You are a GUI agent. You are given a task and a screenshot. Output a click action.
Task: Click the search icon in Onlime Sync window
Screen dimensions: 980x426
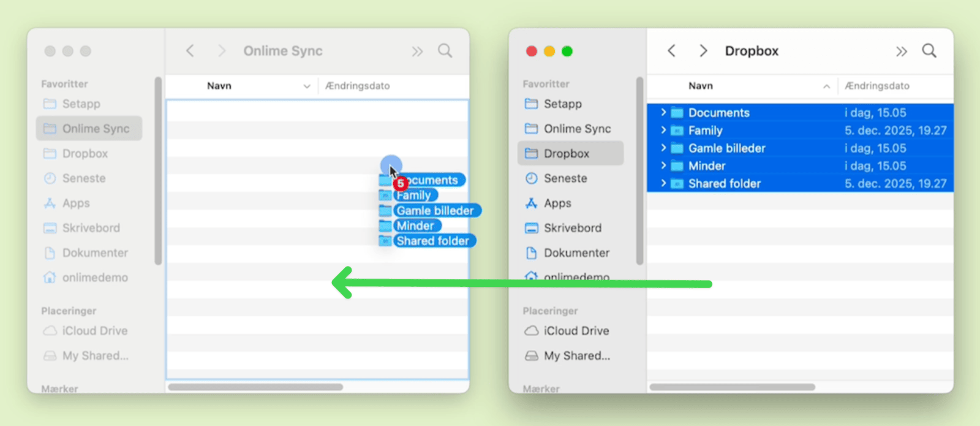[x=445, y=51]
